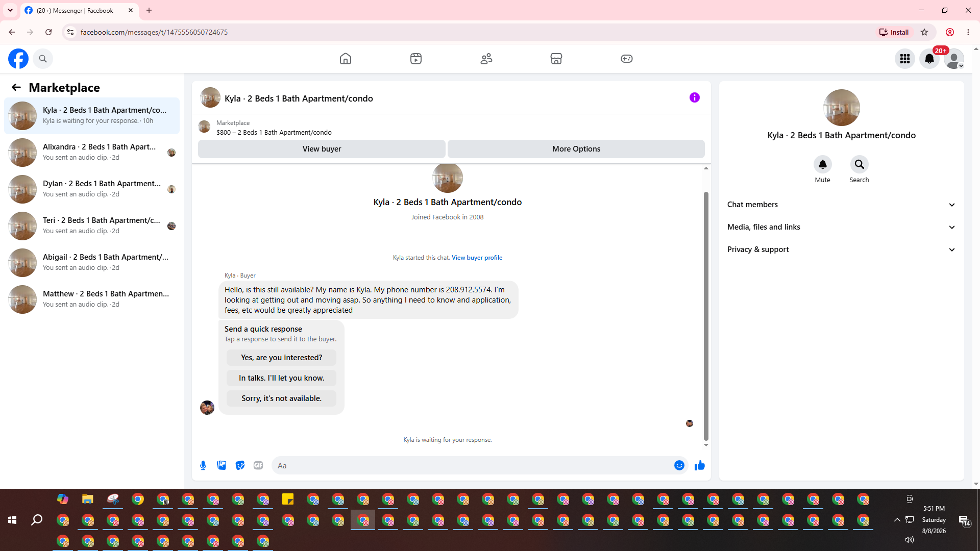980x551 pixels.
Task: Choose a GIF
Action: point(258,465)
